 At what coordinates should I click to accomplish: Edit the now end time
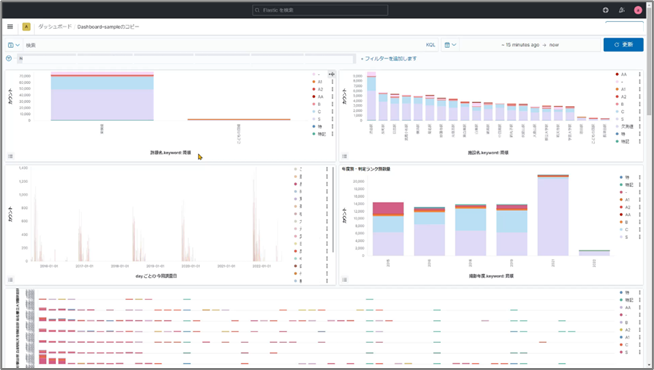click(554, 45)
